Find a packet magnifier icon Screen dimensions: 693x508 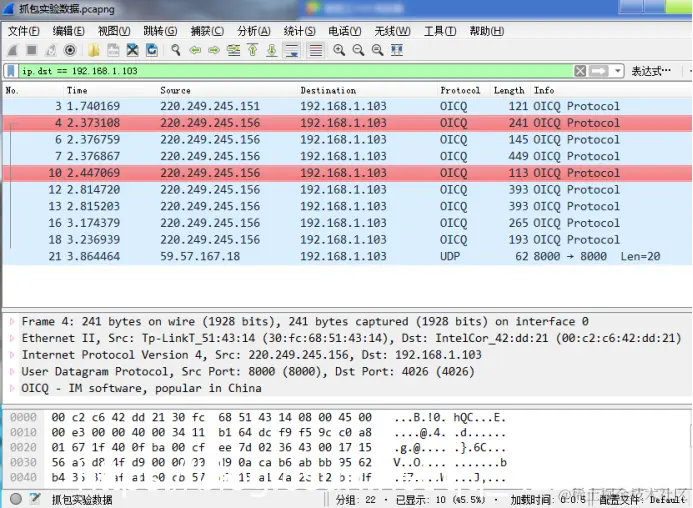click(175, 50)
